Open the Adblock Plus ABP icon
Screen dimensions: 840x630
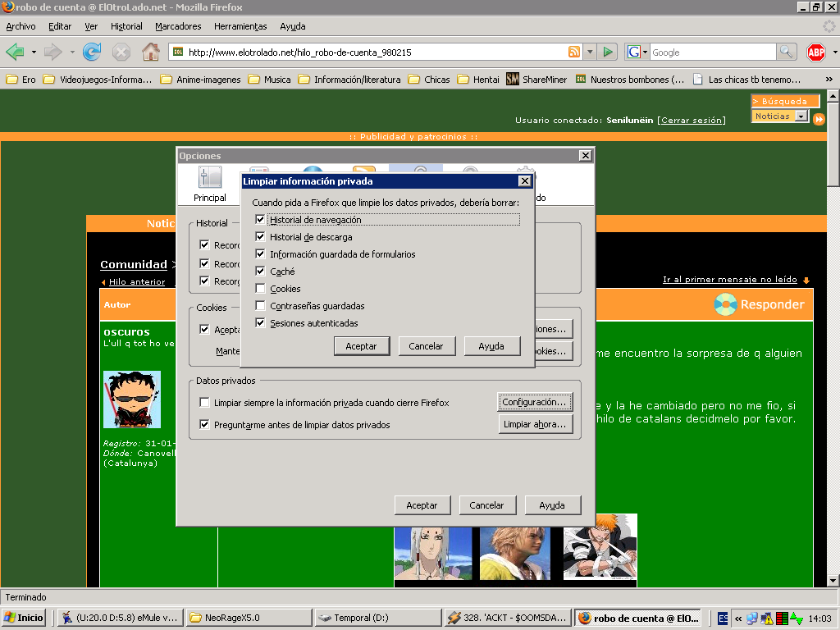[816, 52]
